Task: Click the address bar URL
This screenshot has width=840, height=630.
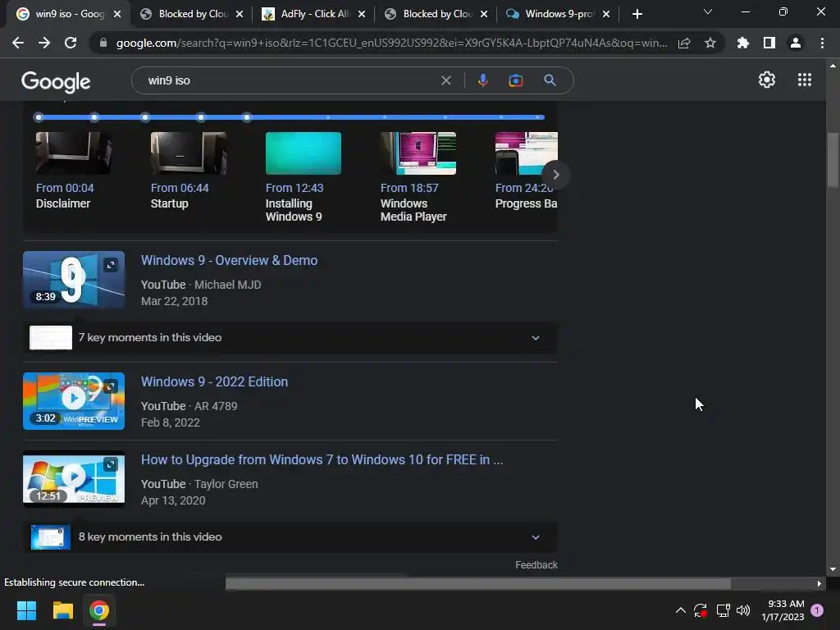Action: click(x=391, y=43)
